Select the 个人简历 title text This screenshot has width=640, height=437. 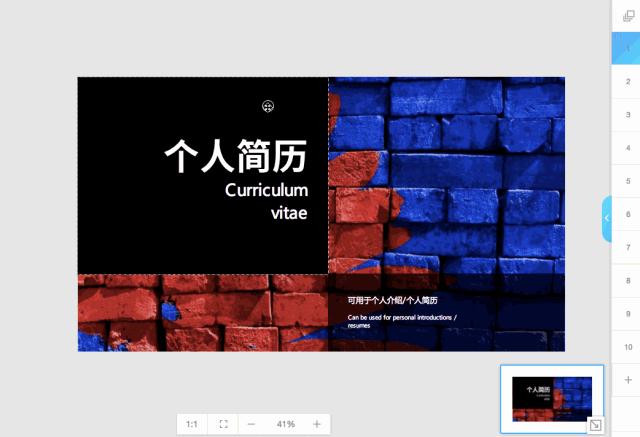pyautogui.click(x=236, y=156)
